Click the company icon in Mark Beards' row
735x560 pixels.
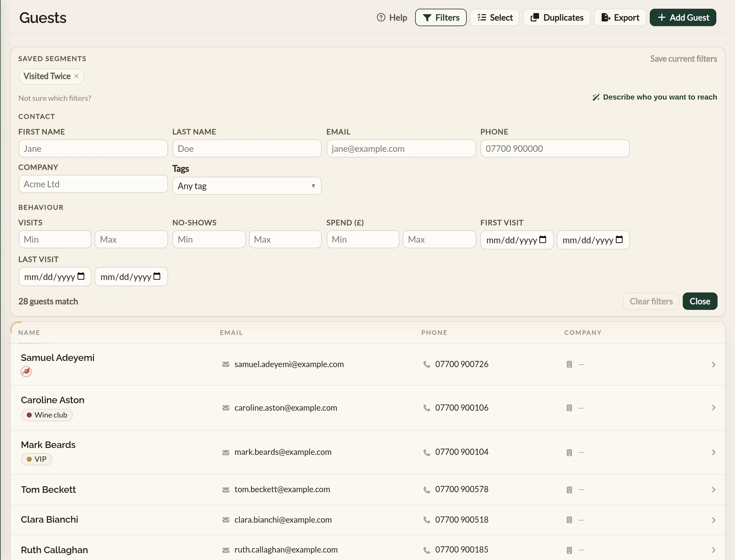pos(569,452)
